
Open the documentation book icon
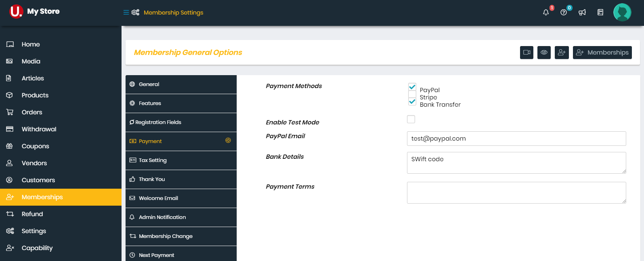pos(600,12)
